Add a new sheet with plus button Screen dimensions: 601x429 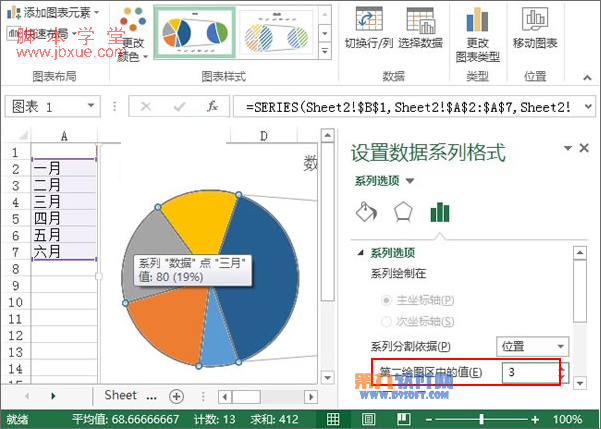[x=176, y=395]
